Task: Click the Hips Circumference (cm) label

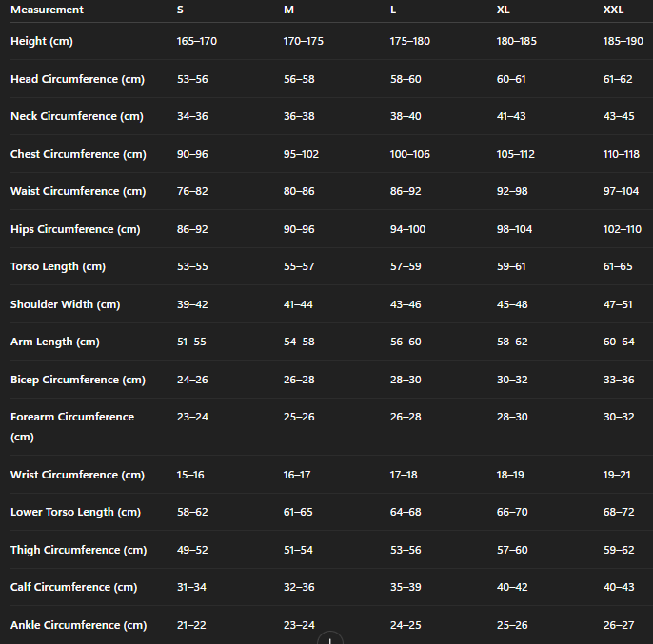Action: pyautogui.click(x=75, y=229)
